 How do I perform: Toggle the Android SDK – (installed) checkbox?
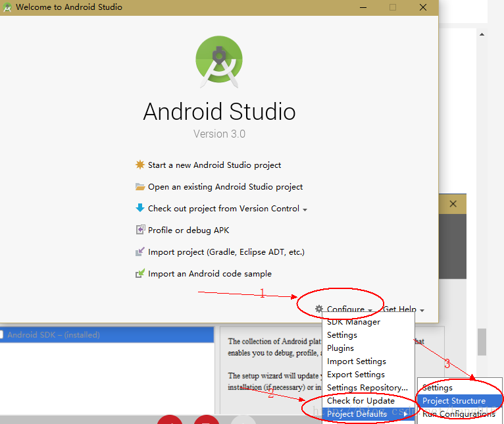tap(1, 334)
